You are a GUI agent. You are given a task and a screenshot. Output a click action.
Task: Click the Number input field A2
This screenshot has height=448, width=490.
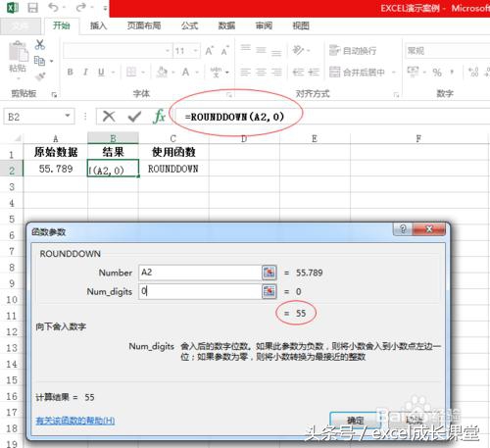click(200, 273)
